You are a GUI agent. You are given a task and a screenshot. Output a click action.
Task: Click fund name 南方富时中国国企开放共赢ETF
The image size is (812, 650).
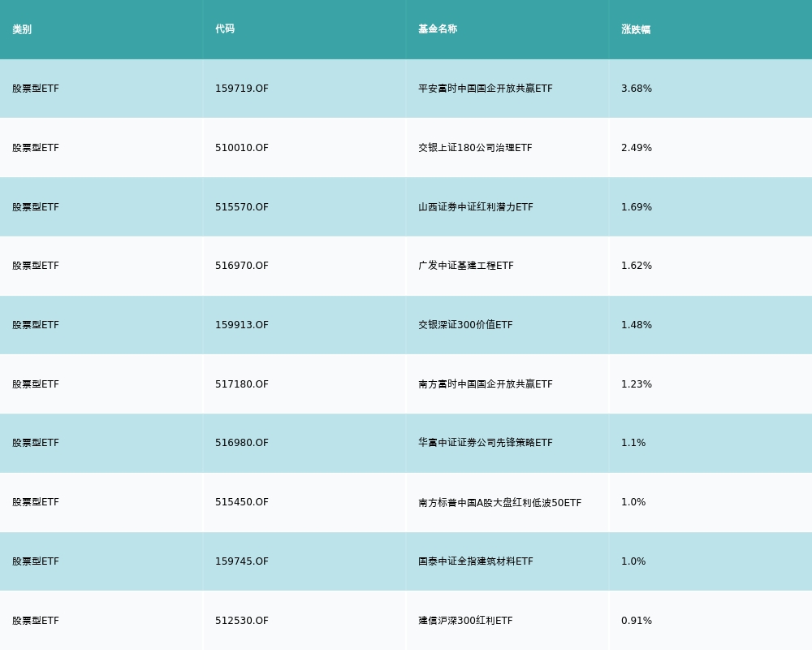click(x=486, y=384)
